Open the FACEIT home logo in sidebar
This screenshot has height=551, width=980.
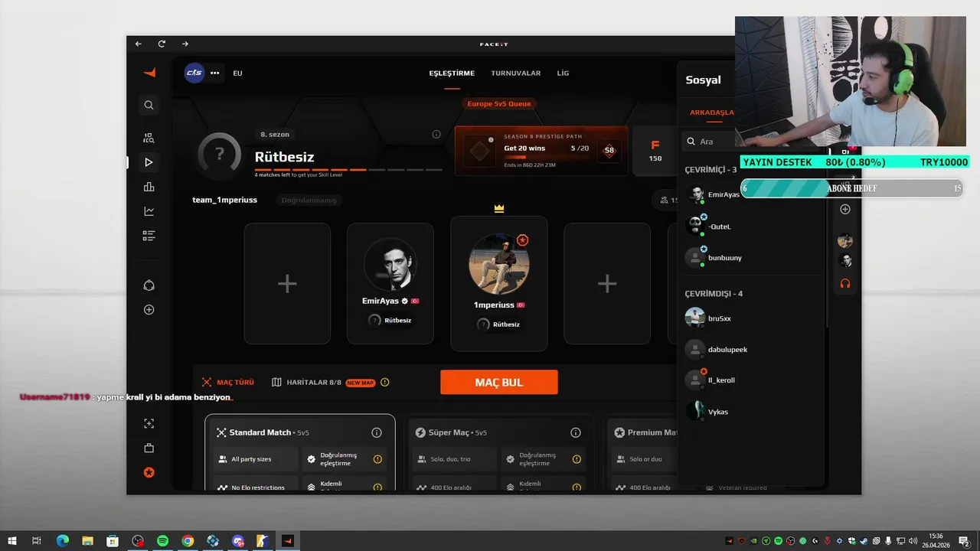(149, 73)
